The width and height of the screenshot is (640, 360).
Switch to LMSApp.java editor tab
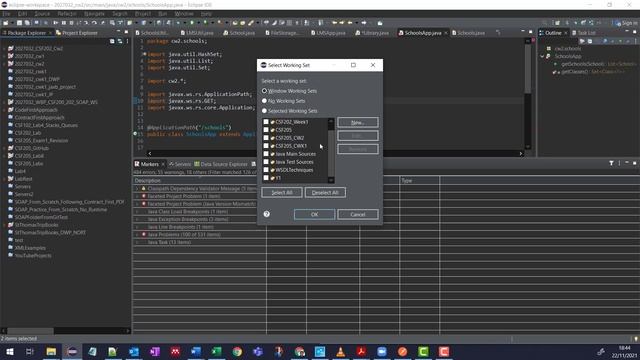328,33
